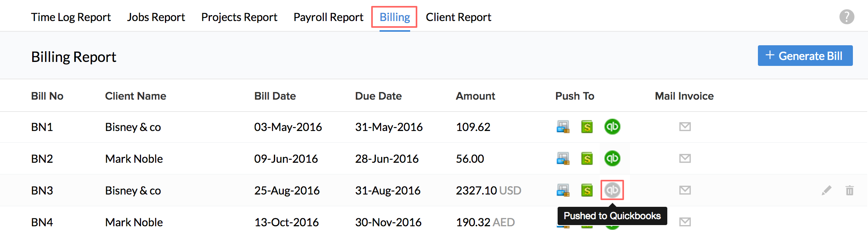Open the Jobs Report tab

[156, 17]
